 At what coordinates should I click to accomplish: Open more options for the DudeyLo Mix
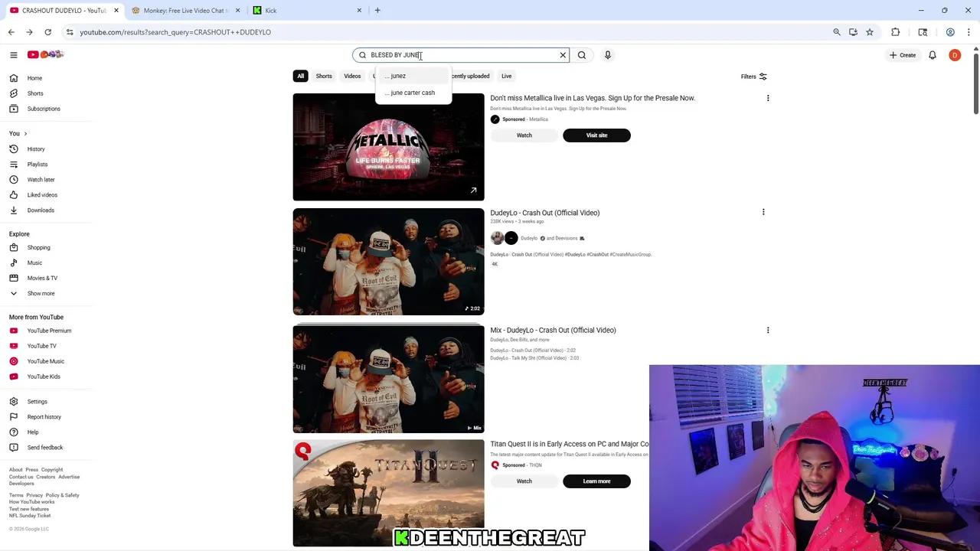pyautogui.click(x=768, y=331)
